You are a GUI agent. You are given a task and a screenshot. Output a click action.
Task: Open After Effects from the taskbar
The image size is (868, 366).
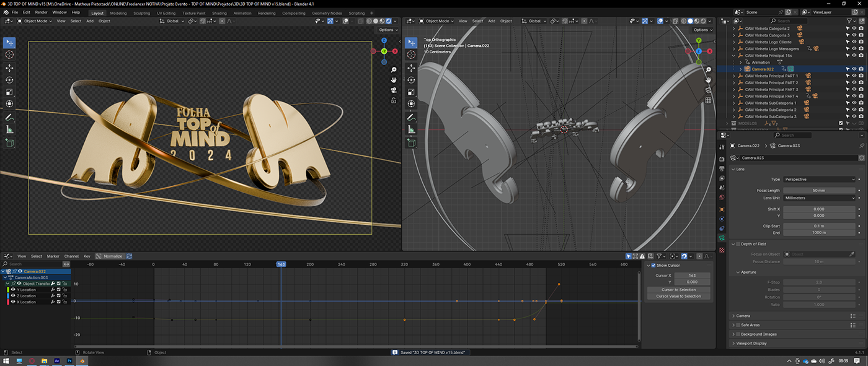(57, 360)
